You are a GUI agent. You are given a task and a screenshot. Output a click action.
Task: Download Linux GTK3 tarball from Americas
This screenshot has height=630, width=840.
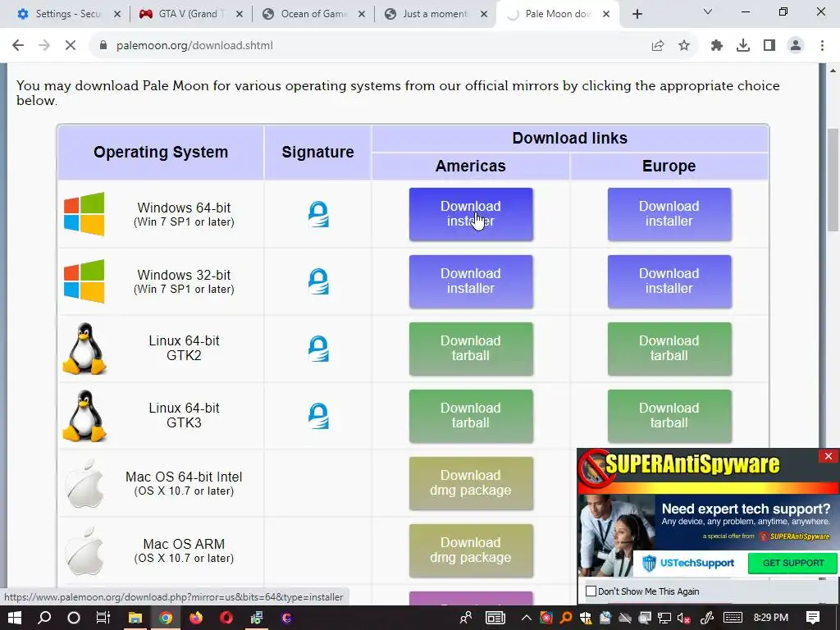[471, 416]
